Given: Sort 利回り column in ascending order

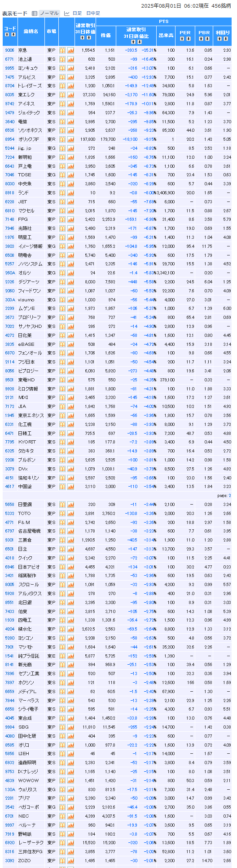Looking at the screenshot, I should (219, 40).
